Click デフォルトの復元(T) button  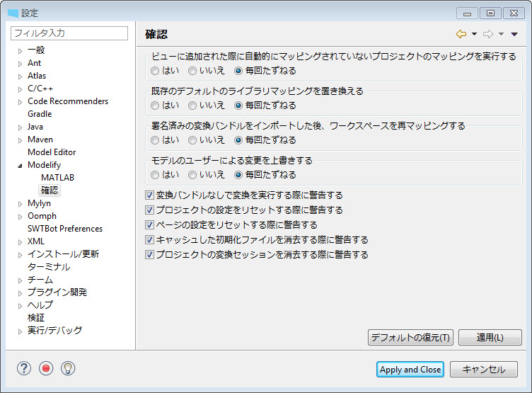click(x=410, y=337)
